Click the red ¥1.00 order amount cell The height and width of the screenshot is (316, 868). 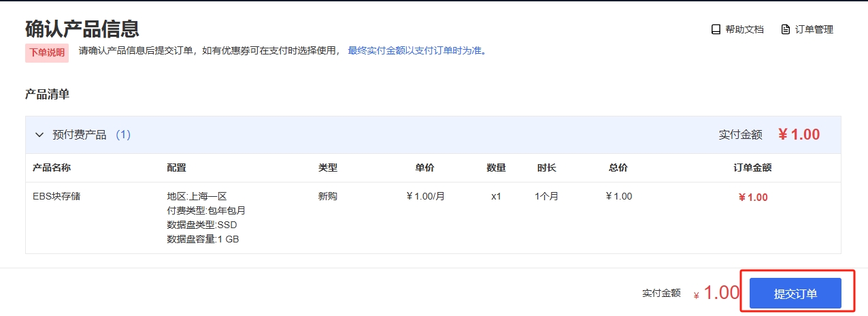coord(752,197)
